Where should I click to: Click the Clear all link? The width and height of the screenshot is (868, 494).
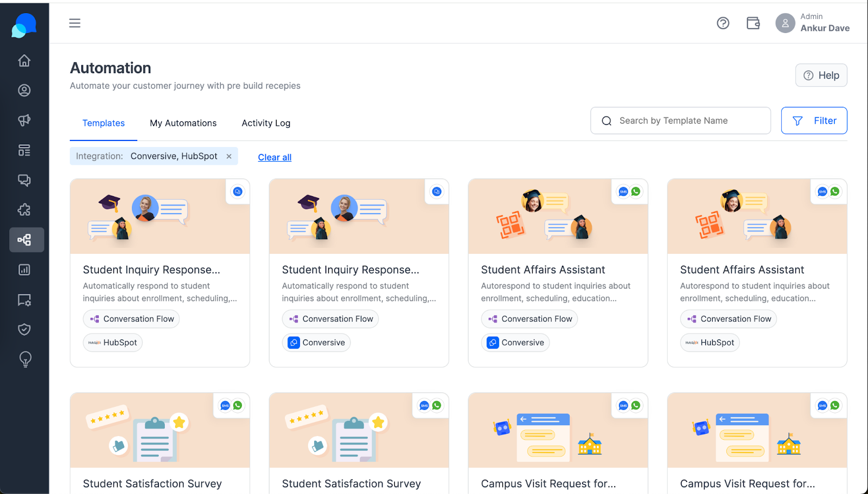[275, 157]
